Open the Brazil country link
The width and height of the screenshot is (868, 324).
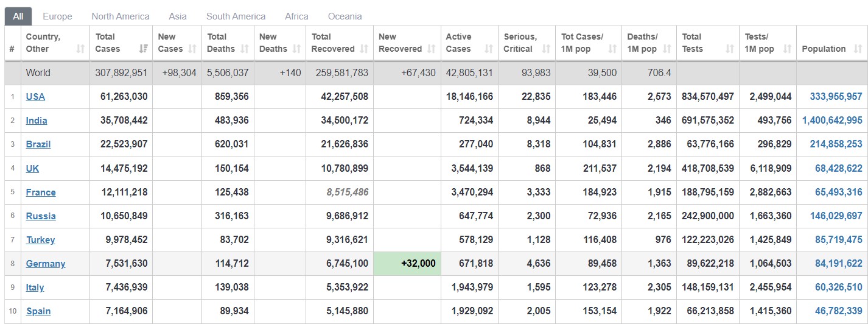[38, 144]
